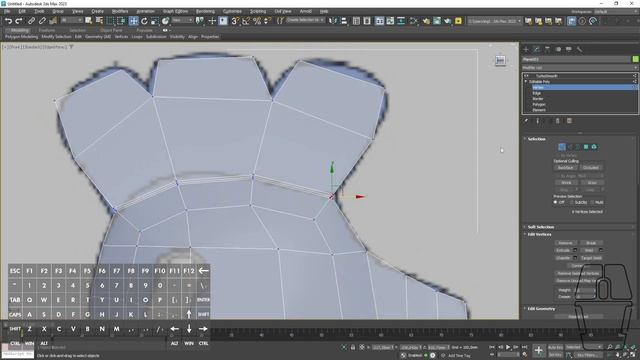
Task: Activate the Select and Rotate tool
Action: pyautogui.click(x=144, y=21)
